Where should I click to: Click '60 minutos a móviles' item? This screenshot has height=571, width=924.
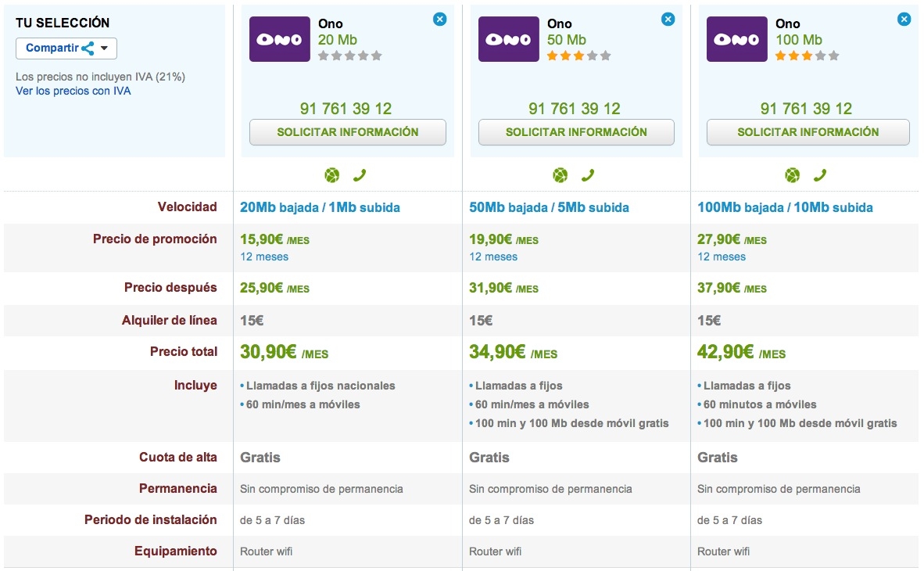coord(760,404)
